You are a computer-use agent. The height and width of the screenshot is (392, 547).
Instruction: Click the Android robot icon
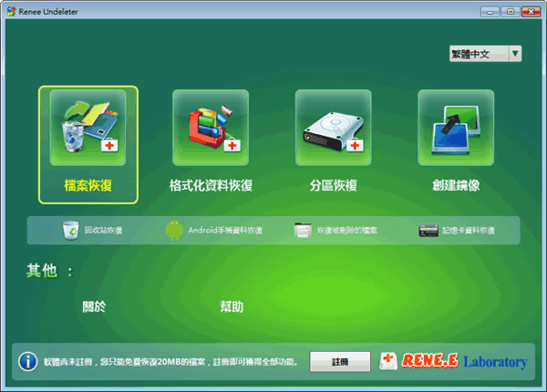[174, 230]
